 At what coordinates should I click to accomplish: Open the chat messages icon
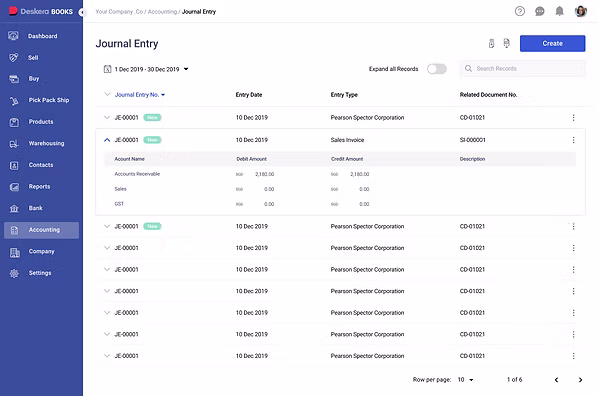tap(540, 11)
